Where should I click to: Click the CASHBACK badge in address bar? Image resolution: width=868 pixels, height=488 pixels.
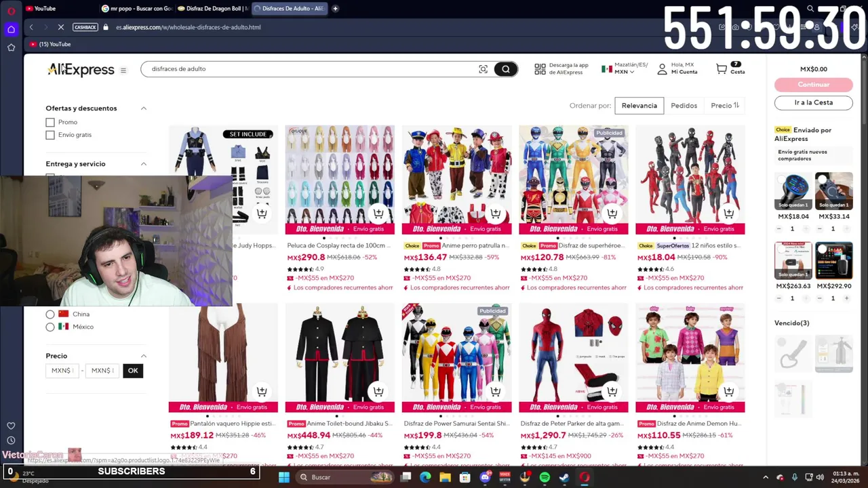[85, 27]
